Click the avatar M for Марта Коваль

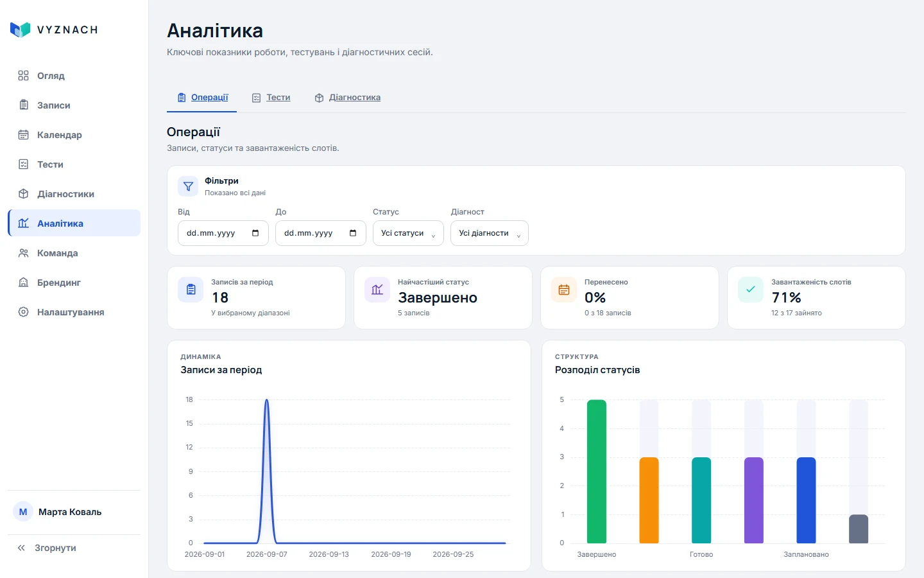pyautogui.click(x=23, y=512)
